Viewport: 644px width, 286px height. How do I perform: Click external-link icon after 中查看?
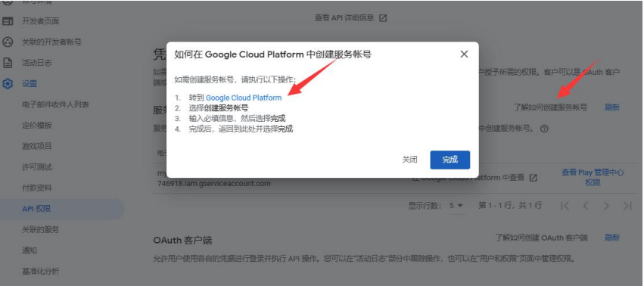tap(533, 178)
